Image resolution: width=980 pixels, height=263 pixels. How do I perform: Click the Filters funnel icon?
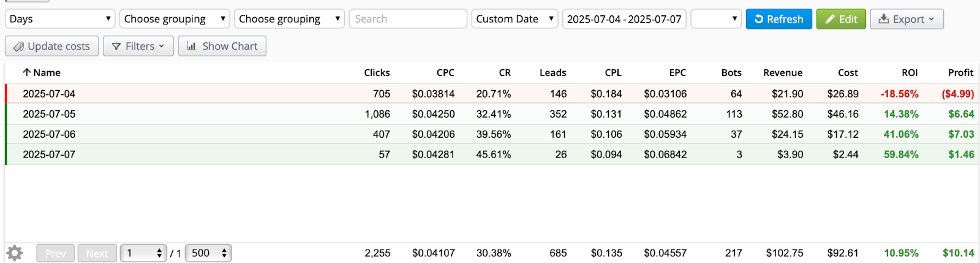pos(116,47)
